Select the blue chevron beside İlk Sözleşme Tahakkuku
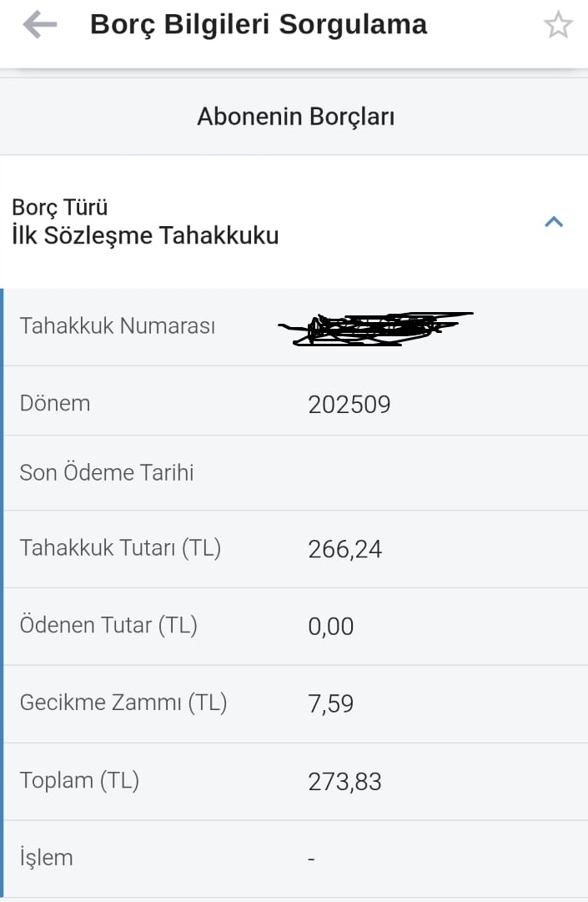Screen dimensions: 588x902 (x=552, y=221)
